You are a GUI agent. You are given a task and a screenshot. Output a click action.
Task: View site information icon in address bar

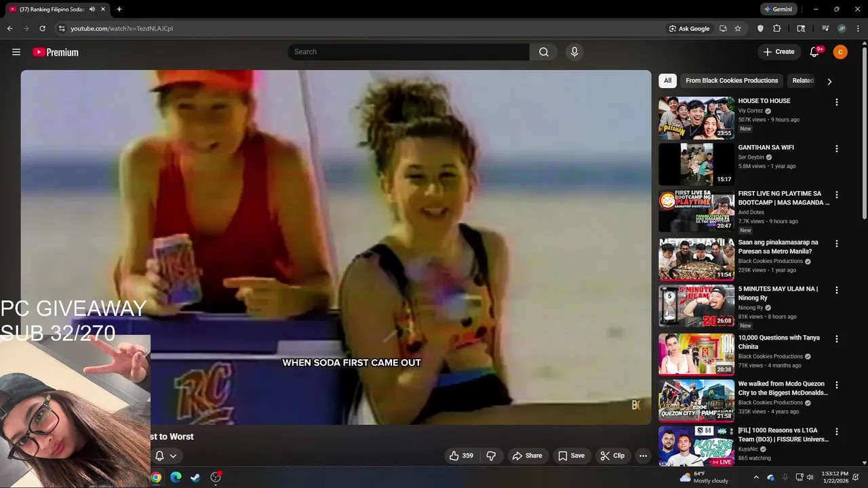point(62,28)
